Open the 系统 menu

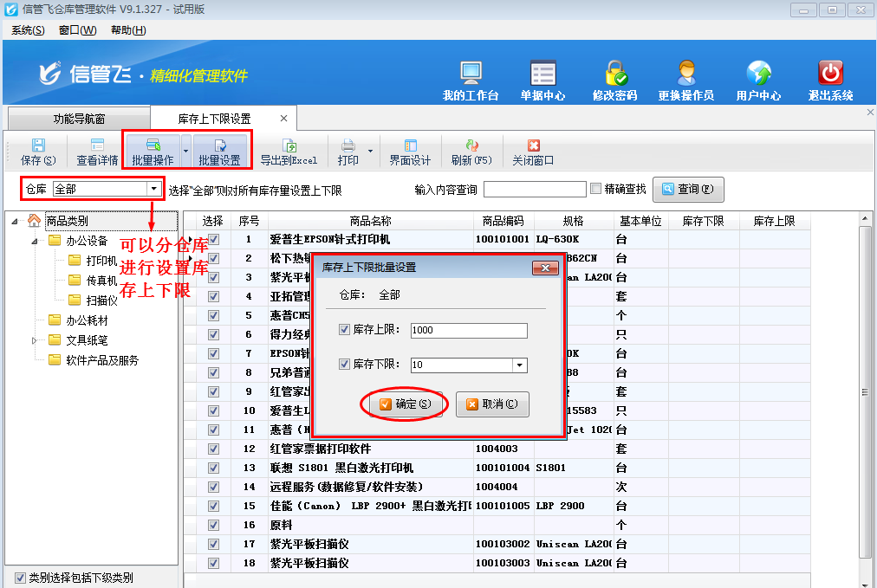pos(26,29)
